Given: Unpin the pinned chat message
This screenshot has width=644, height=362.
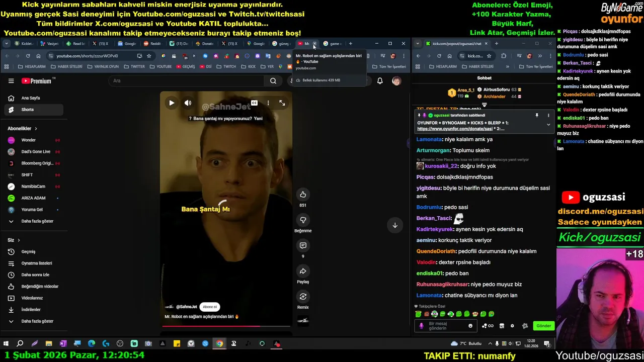Looking at the screenshot, I should [537, 116].
